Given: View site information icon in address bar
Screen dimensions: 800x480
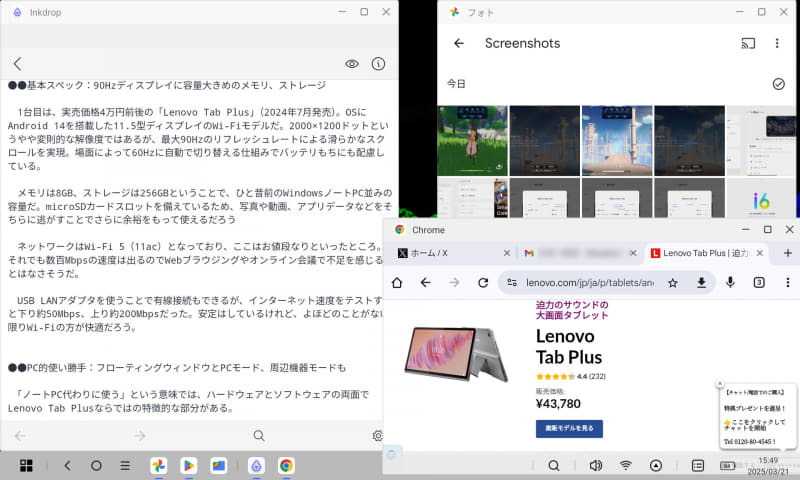Looking at the screenshot, I should [x=512, y=283].
